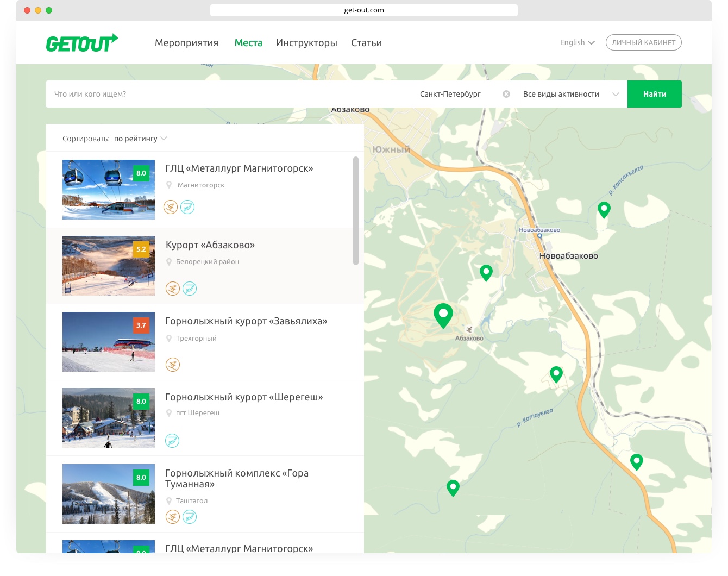Click the 3.7 rating badge
The width and height of the screenshot is (728, 576).
pos(141,325)
